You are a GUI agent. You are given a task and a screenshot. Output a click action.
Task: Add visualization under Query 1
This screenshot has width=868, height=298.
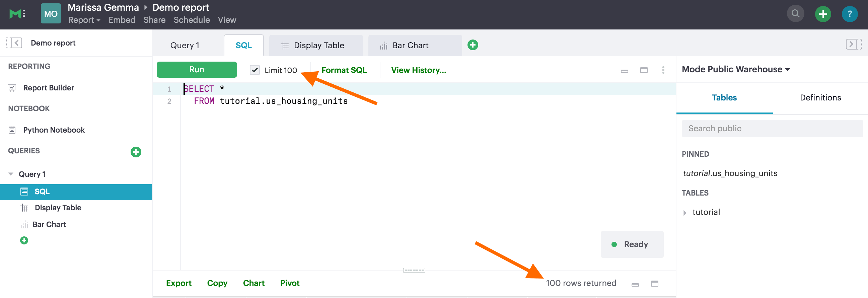pos(24,240)
